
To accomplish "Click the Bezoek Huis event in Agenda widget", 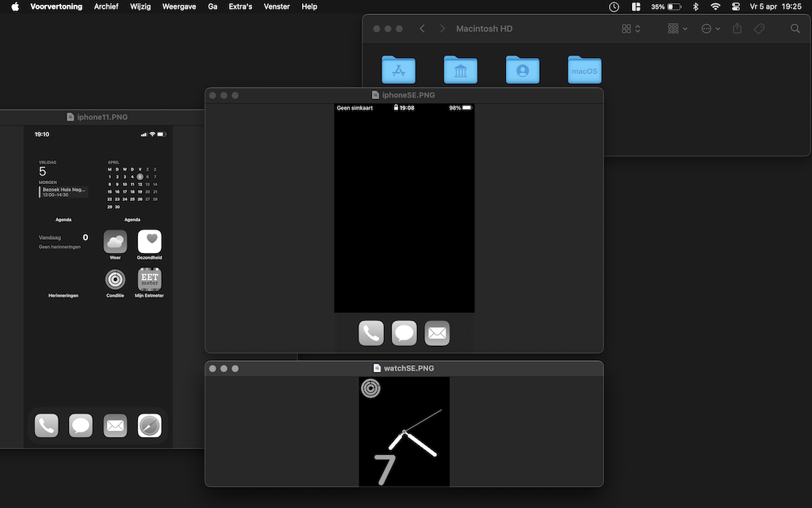I will (63, 192).
